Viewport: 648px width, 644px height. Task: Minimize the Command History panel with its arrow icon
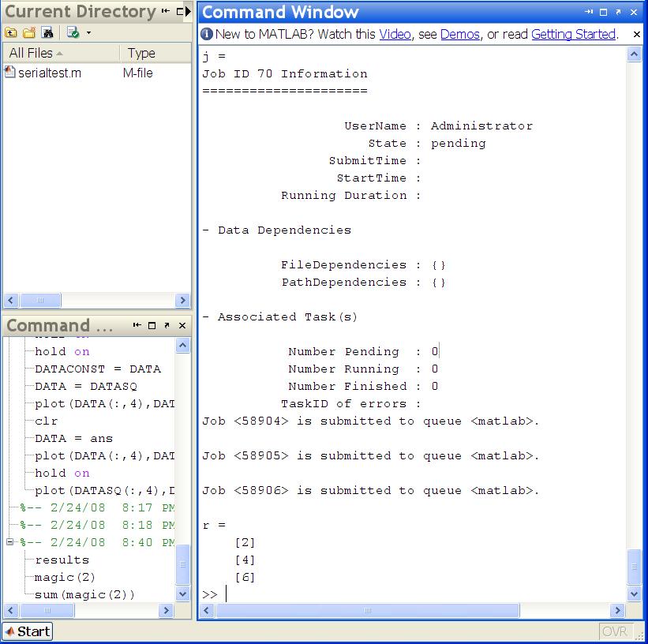137,325
